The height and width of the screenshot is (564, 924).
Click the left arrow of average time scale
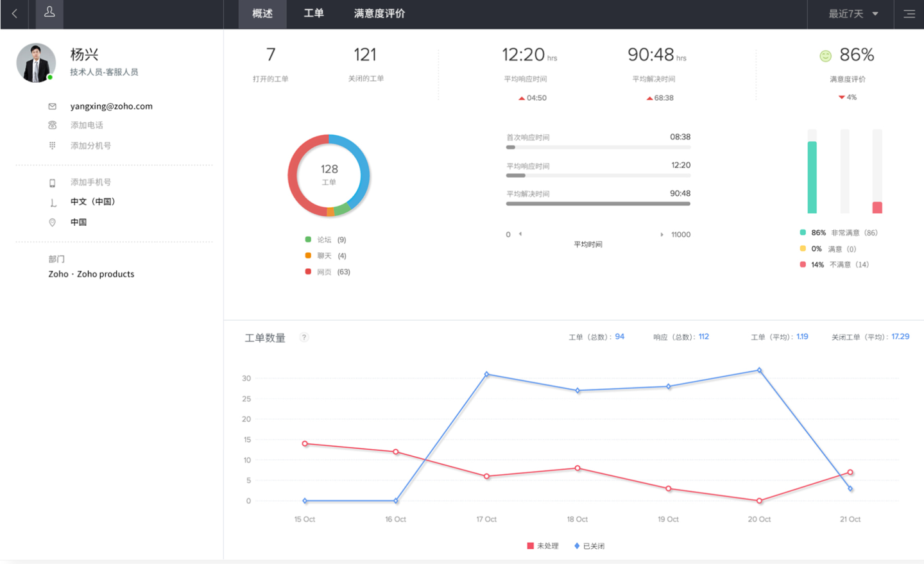pos(520,234)
